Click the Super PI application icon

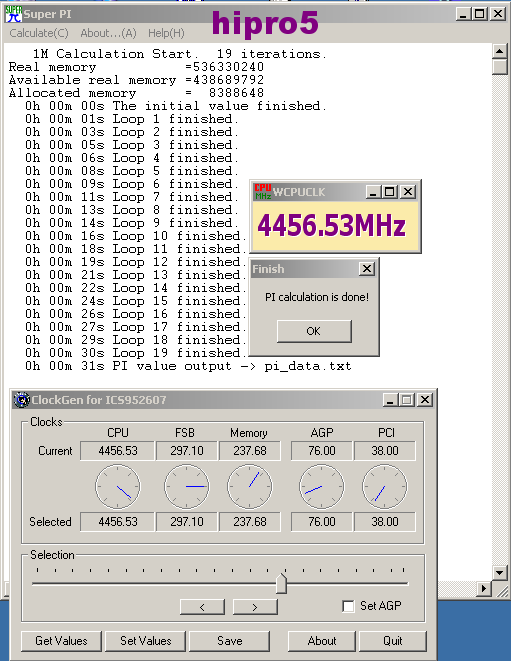point(13,14)
